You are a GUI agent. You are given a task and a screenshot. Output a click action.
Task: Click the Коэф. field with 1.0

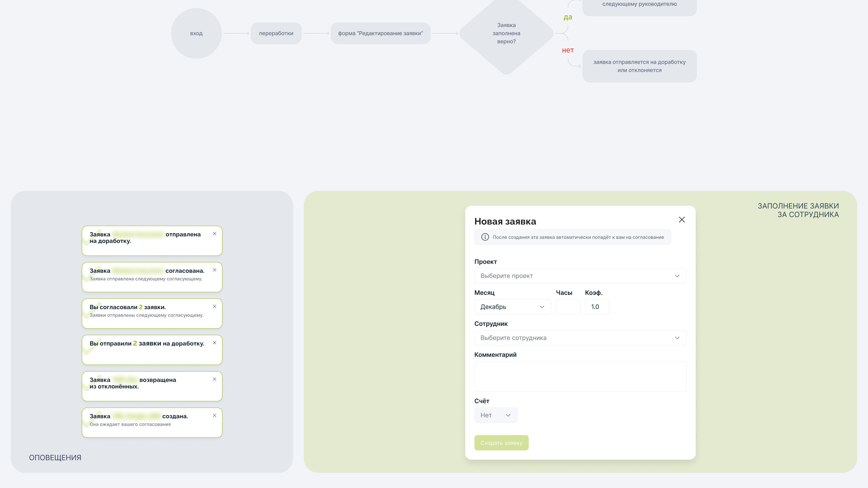[x=597, y=307]
